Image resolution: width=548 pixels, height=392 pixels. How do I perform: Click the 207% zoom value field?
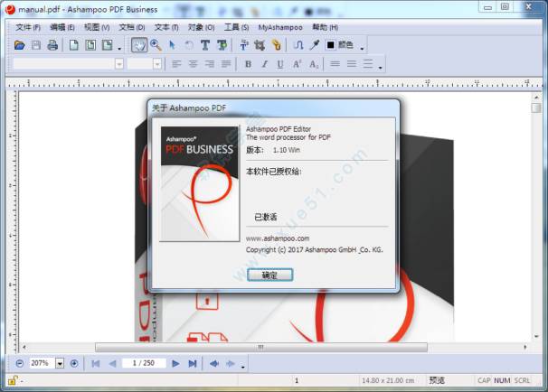pos(43,363)
